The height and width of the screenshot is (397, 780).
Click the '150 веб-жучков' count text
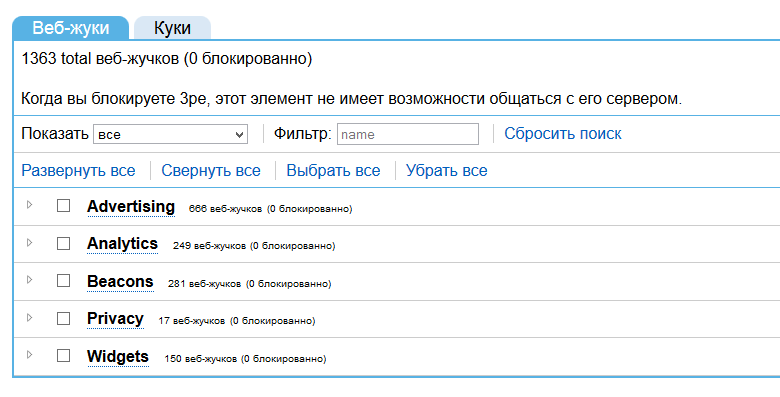200,359
